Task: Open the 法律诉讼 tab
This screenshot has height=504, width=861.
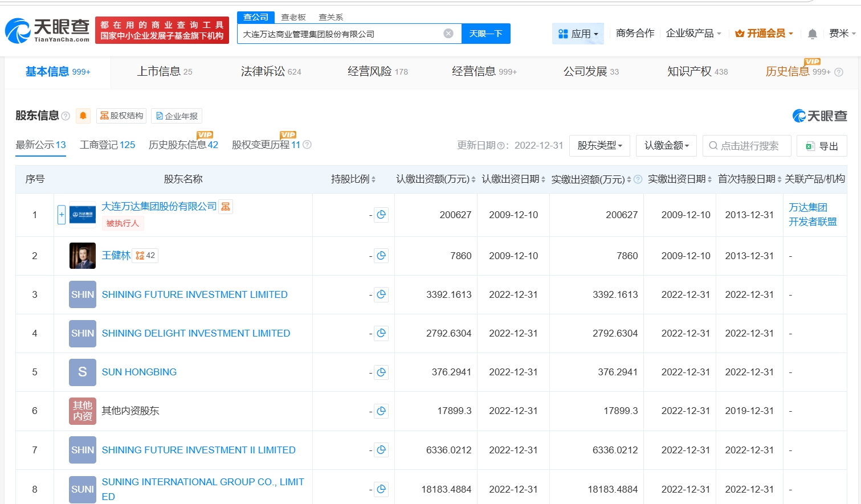Action: [271, 72]
